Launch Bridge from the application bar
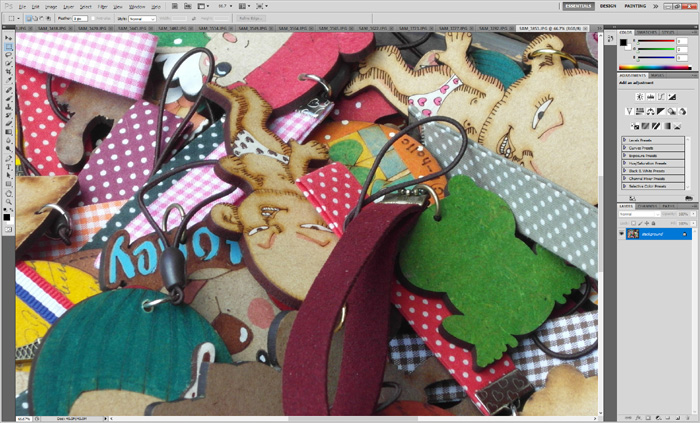 pos(176,6)
